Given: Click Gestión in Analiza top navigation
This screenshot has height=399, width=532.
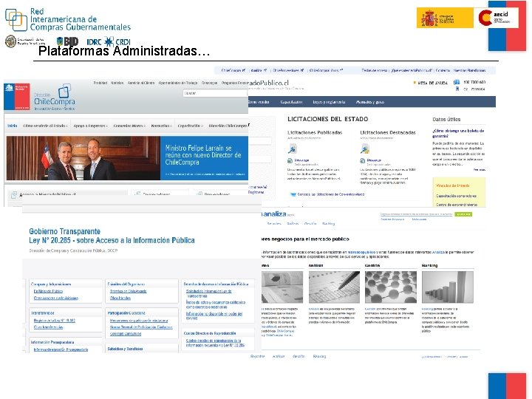Looking at the screenshot, I should [310, 224].
